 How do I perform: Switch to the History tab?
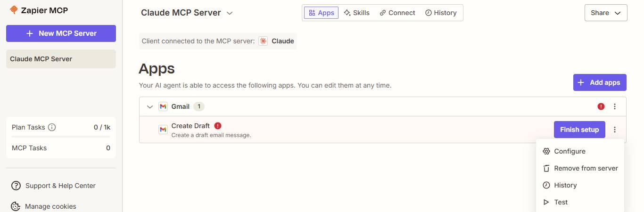(441, 13)
